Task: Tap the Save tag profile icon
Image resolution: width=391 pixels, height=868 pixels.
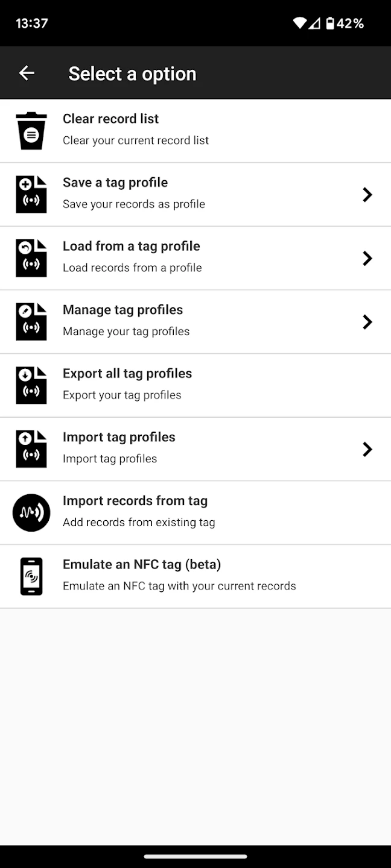Action: (31, 194)
